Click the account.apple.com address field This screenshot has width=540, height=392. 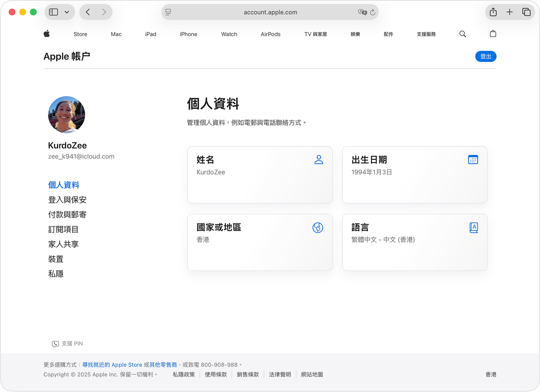tap(270, 12)
